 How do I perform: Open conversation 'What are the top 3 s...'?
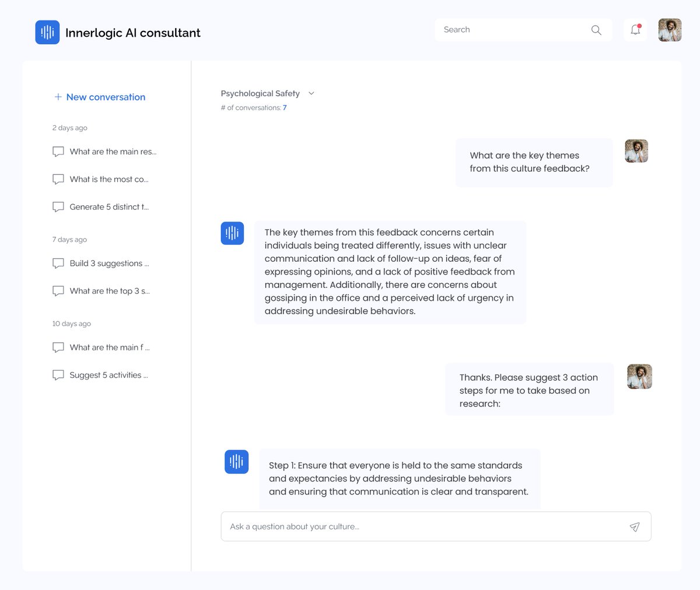coord(101,291)
